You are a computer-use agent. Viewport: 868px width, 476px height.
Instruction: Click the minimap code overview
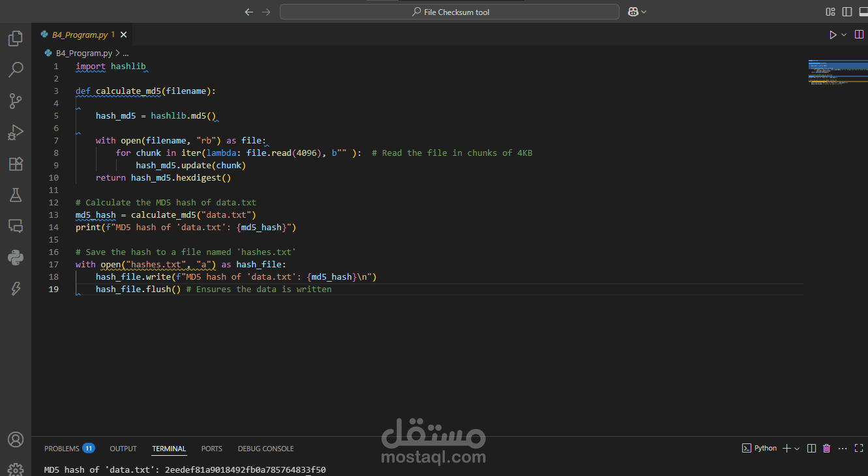(838, 73)
